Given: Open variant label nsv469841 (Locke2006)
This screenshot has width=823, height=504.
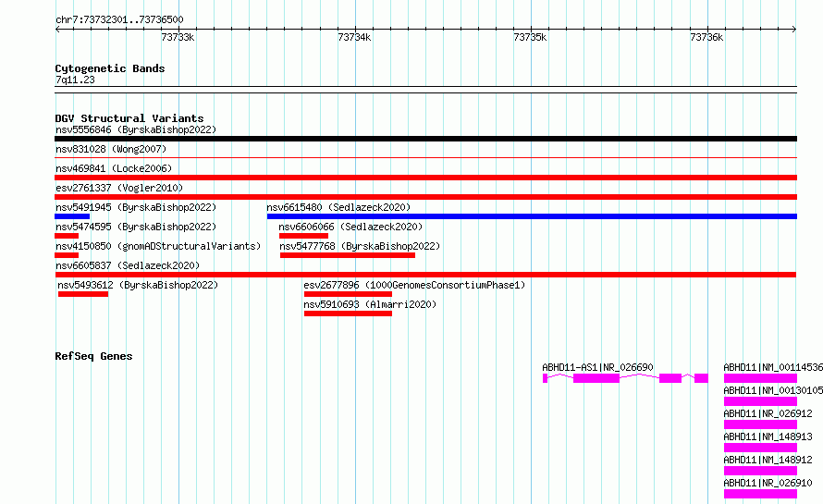Looking at the screenshot, I should [114, 168].
